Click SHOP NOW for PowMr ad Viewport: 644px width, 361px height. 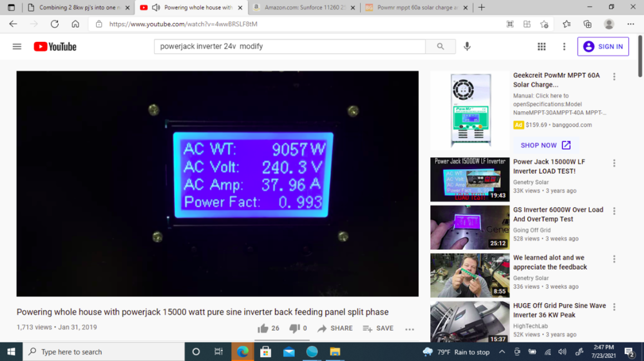[545, 145]
